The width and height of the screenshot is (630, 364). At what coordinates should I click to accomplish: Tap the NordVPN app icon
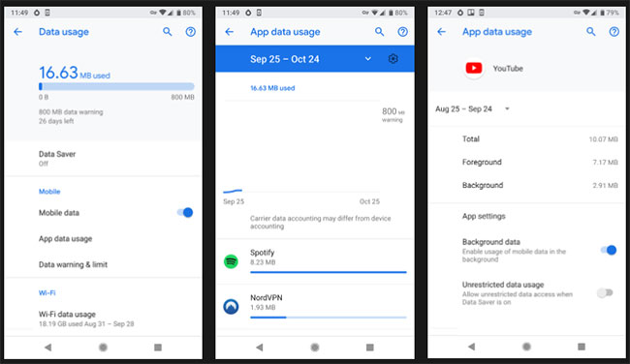[x=231, y=307]
